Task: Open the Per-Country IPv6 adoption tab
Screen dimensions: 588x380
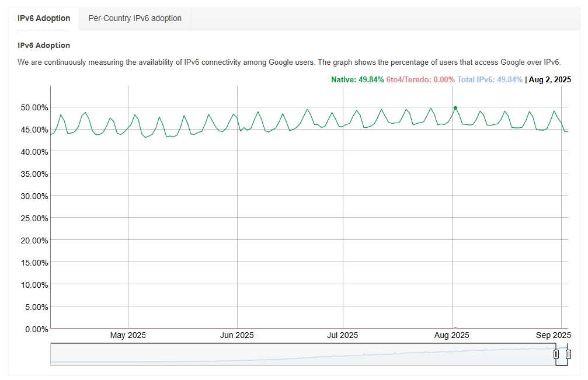Action: (x=135, y=18)
